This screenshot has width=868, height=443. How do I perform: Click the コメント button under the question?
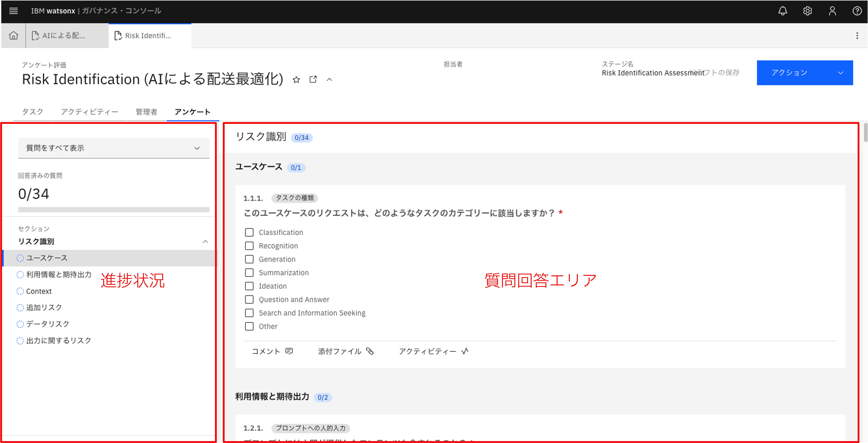point(272,351)
